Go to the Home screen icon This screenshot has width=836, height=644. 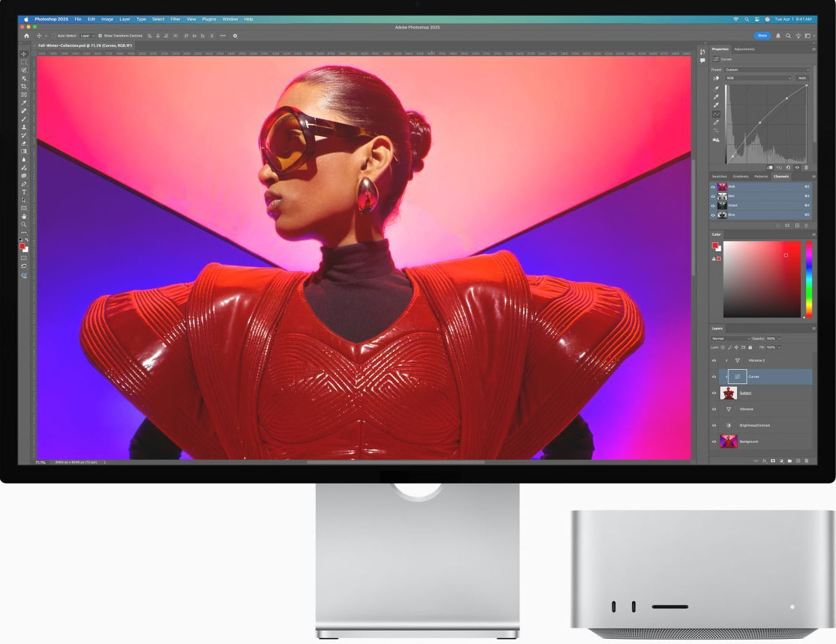pos(26,35)
